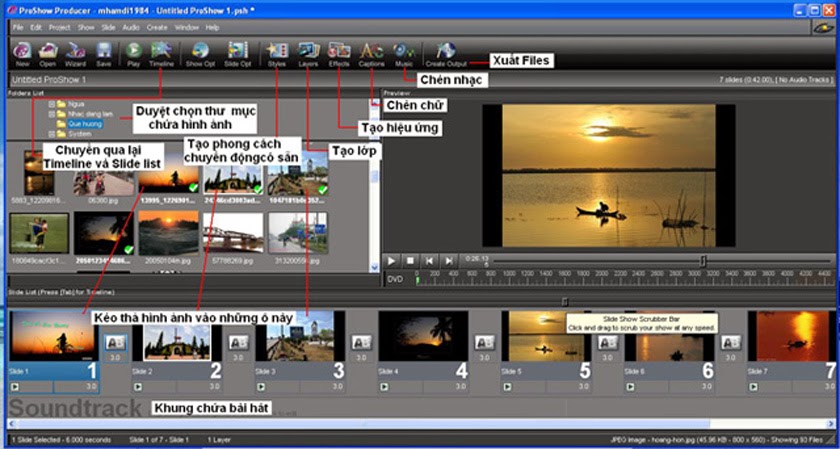This screenshot has height=449, width=840.
Task: Open Slide Opt settings
Action: point(238,54)
